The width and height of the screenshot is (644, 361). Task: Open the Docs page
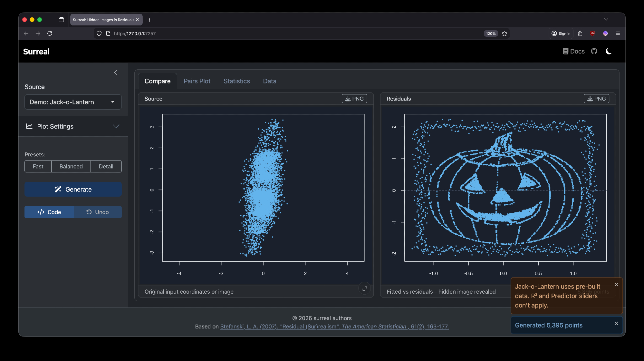pos(573,51)
